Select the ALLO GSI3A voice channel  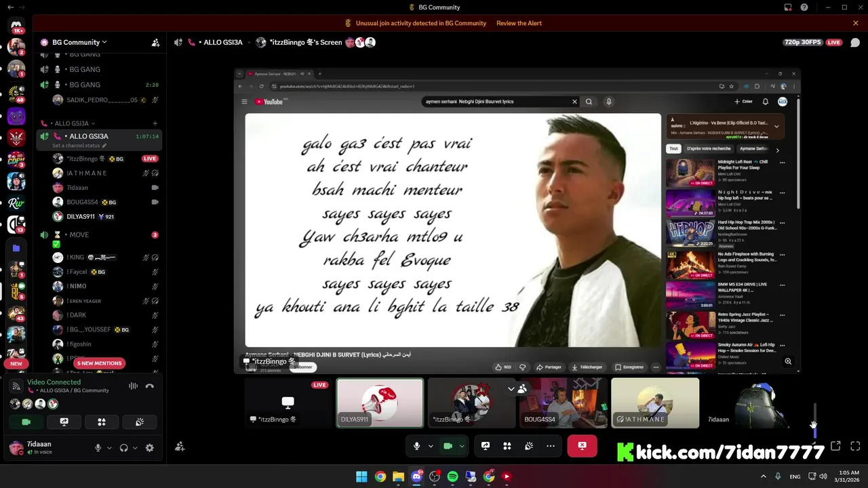pyautogui.click(x=99, y=136)
